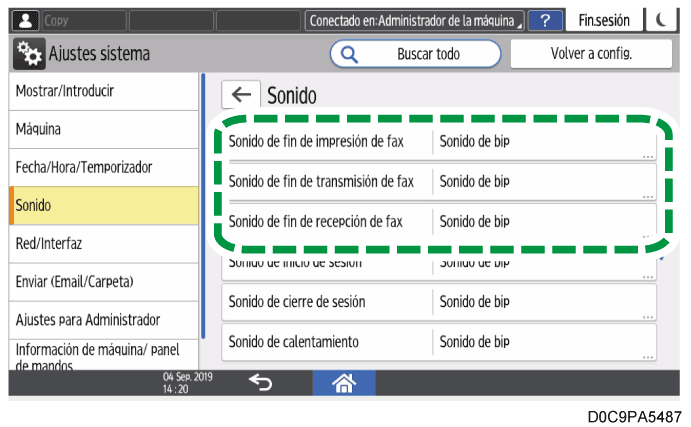Click the back arrow next to Sonido

point(241,95)
